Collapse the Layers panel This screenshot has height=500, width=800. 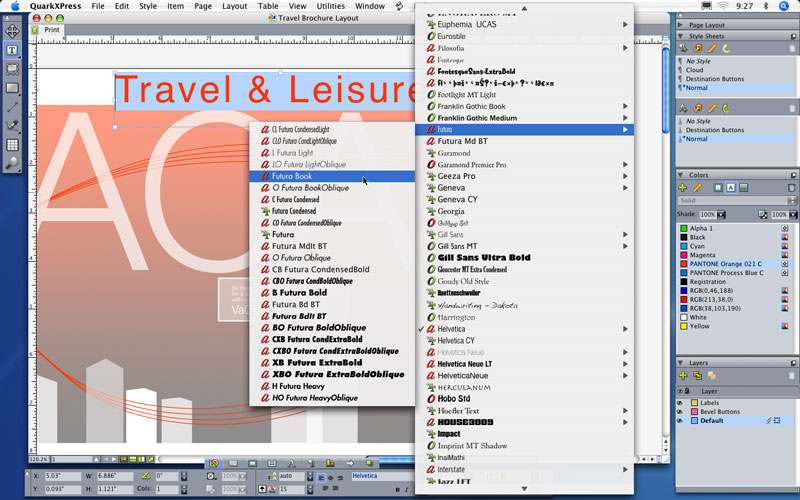680,363
